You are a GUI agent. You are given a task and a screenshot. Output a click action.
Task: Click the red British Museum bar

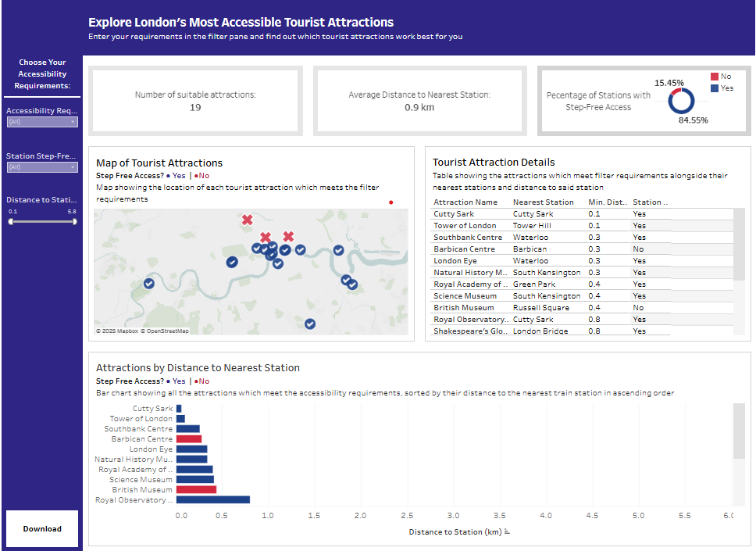(196, 490)
